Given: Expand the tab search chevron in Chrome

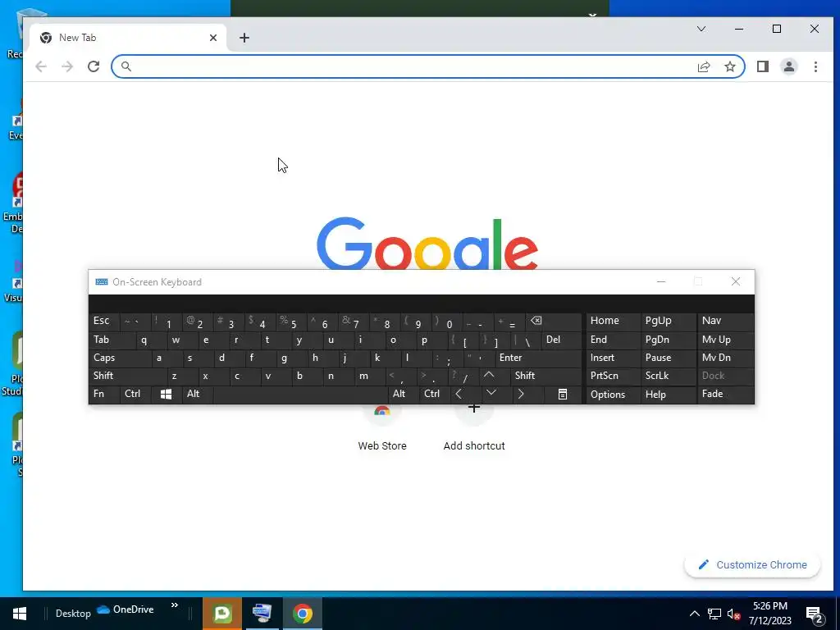Looking at the screenshot, I should coord(701,29).
